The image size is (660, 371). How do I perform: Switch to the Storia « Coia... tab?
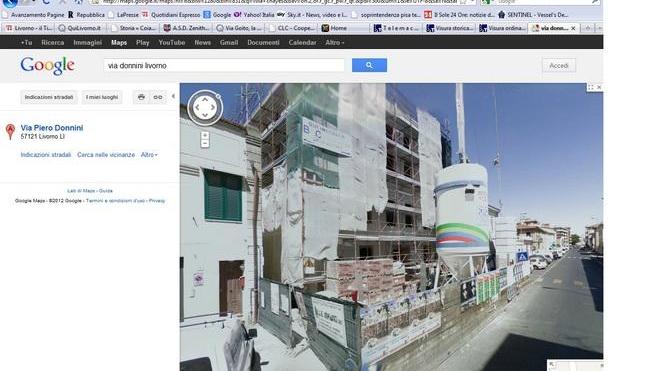pos(133,28)
